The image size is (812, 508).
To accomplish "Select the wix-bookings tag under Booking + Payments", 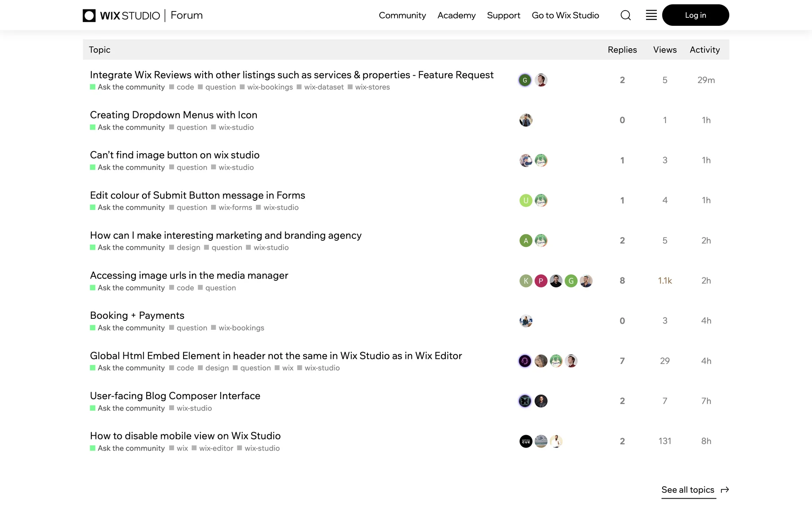I will point(241,328).
